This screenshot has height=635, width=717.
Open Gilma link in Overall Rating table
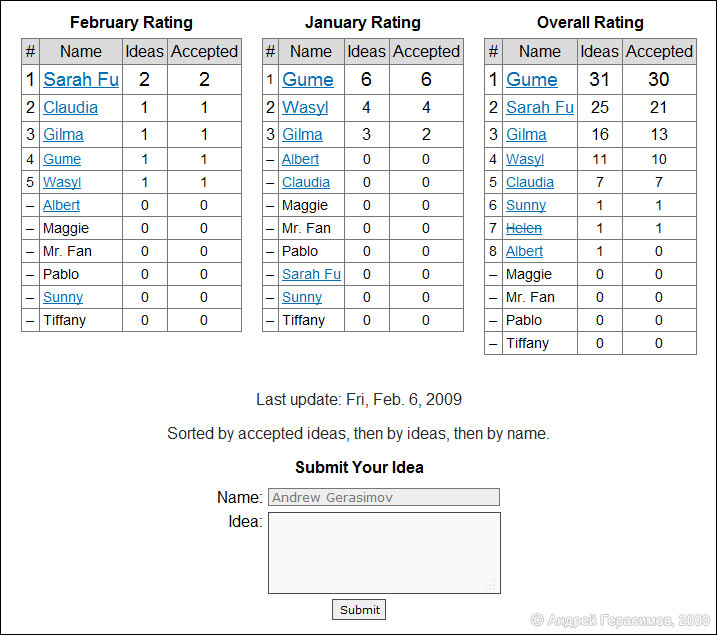pos(526,134)
